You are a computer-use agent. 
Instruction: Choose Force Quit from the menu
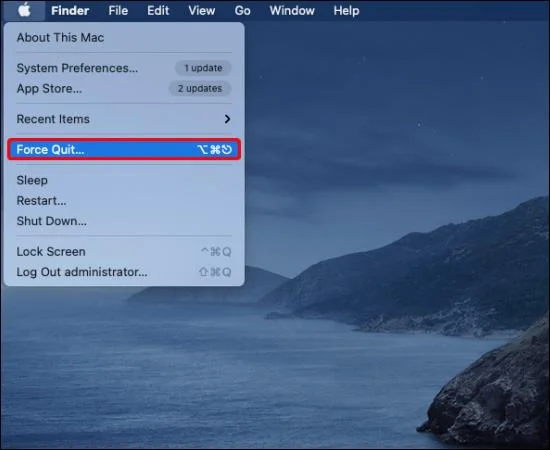[124, 149]
